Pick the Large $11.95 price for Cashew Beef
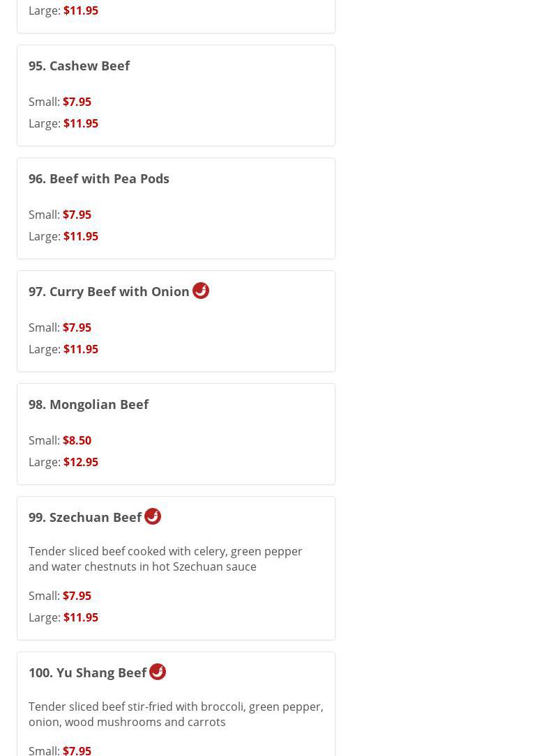537x756 pixels. tap(80, 123)
